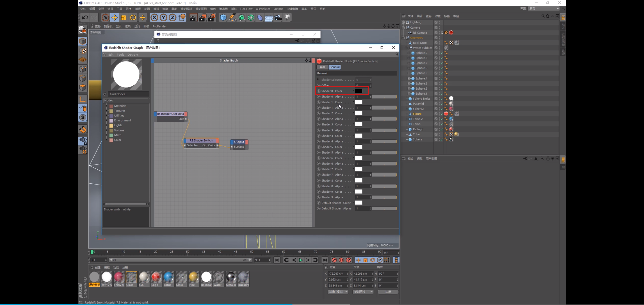This screenshot has width=644, height=305.
Task: Click the Floor grid icon in the toolbar
Action: pos(269,18)
